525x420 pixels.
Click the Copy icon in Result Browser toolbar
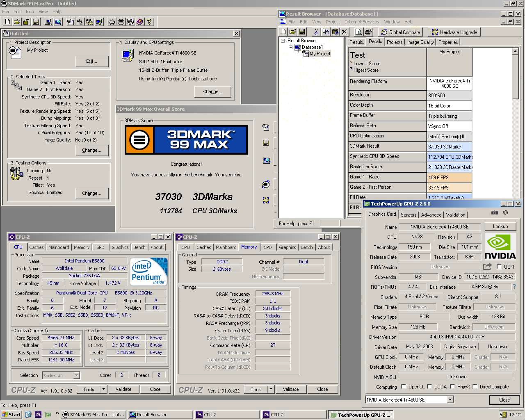point(326,32)
